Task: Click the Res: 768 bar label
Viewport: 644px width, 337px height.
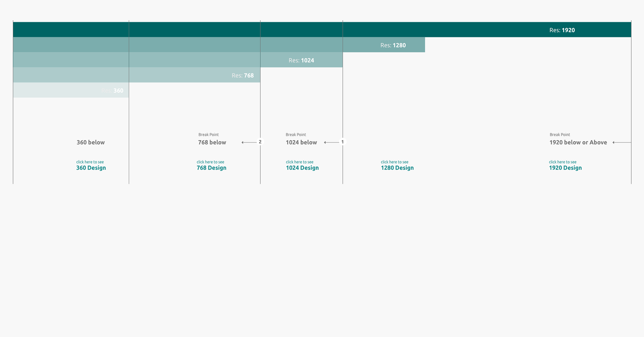Action: point(243,75)
